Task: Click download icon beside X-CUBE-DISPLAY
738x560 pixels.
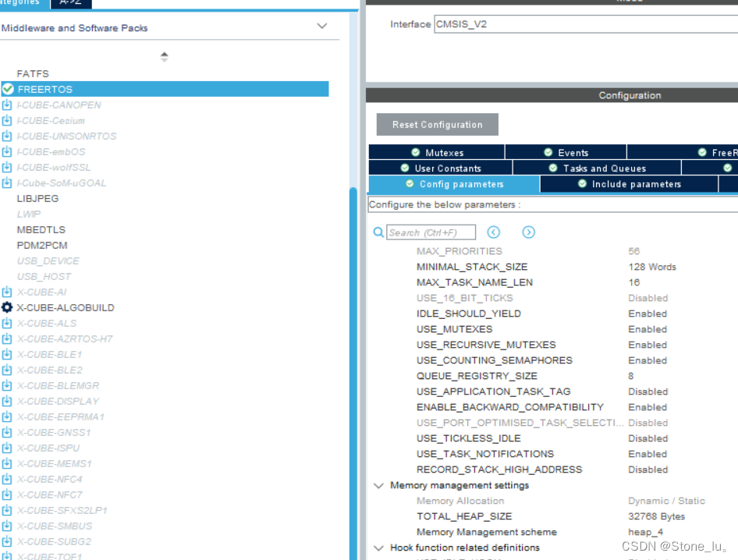Action: pyautogui.click(x=6, y=401)
